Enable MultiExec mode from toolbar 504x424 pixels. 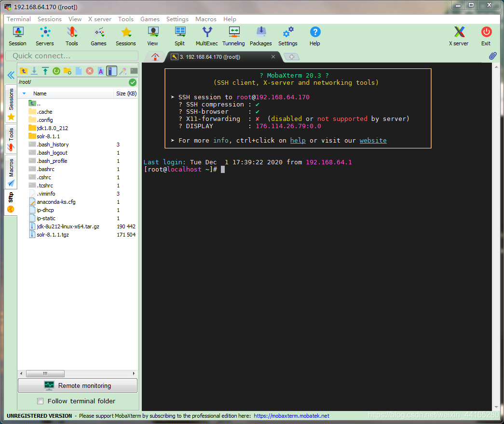207,36
